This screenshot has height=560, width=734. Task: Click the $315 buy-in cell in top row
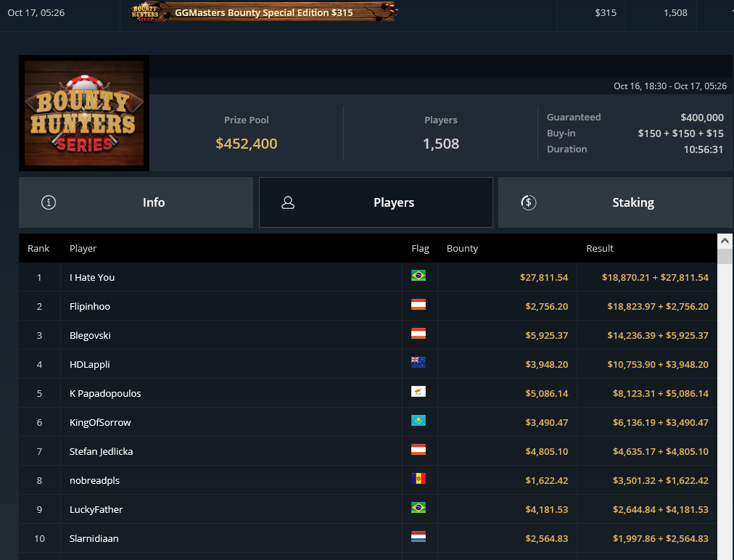pyautogui.click(x=606, y=12)
